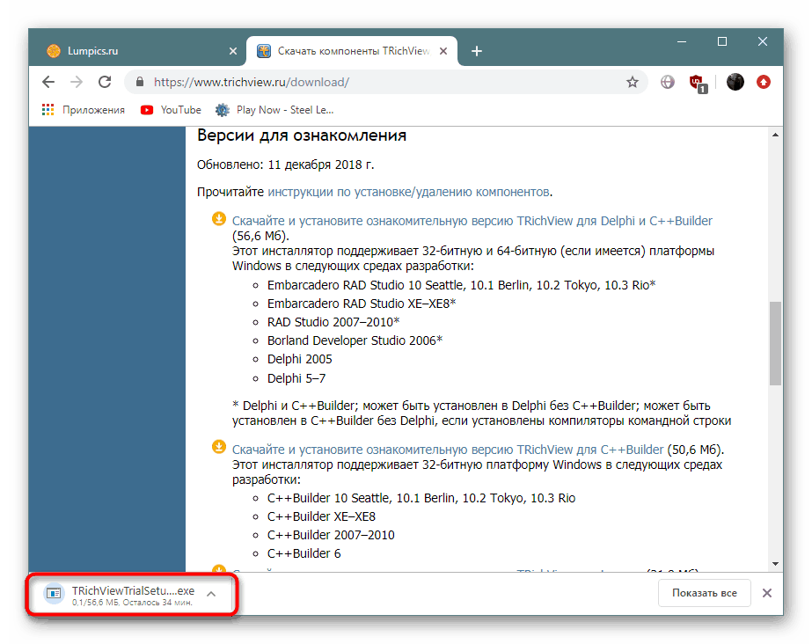812x644 pixels.
Task: Click the C++Builder 2007–2010 list item
Action: click(x=331, y=535)
